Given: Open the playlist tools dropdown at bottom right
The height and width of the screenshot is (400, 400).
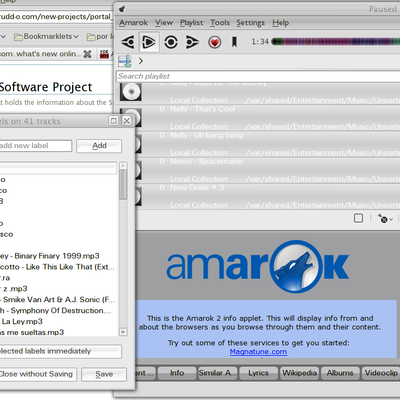Looking at the screenshot, I should 385,219.
